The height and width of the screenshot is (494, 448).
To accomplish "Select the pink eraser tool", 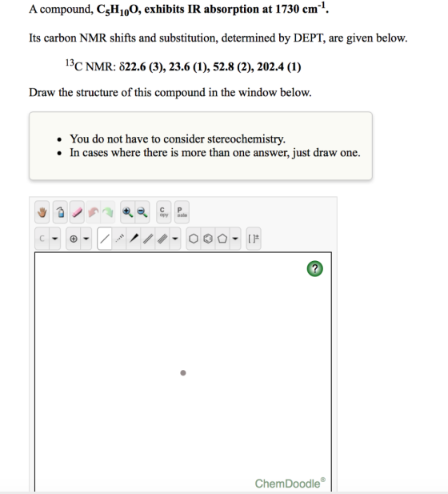I will click(77, 212).
